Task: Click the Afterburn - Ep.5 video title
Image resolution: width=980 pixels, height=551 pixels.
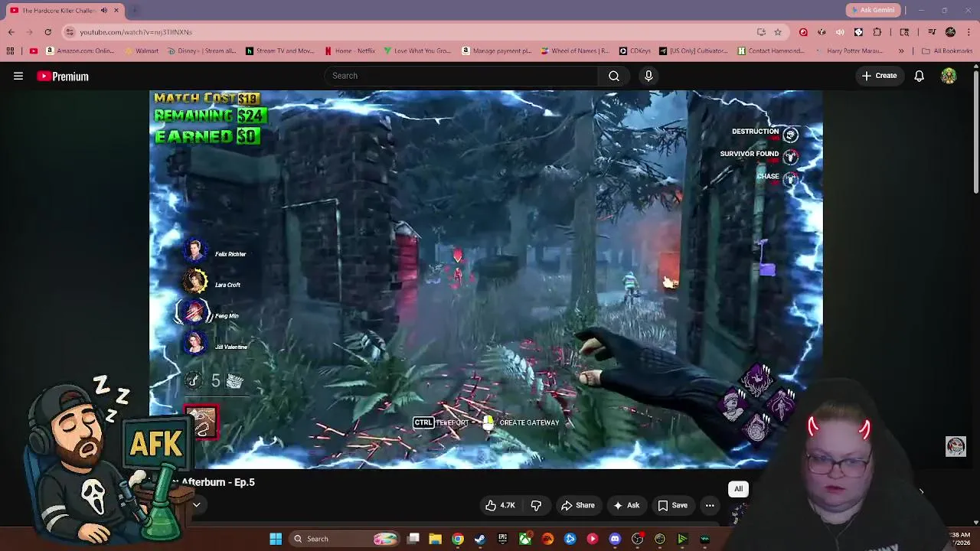Action: [x=217, y=482]
